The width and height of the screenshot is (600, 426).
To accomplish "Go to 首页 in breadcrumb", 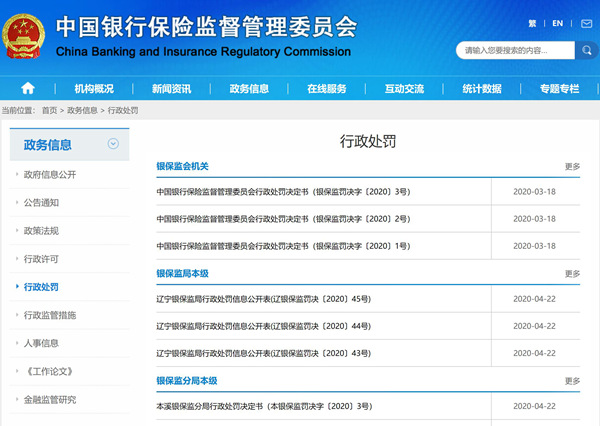I will (49, 111).
